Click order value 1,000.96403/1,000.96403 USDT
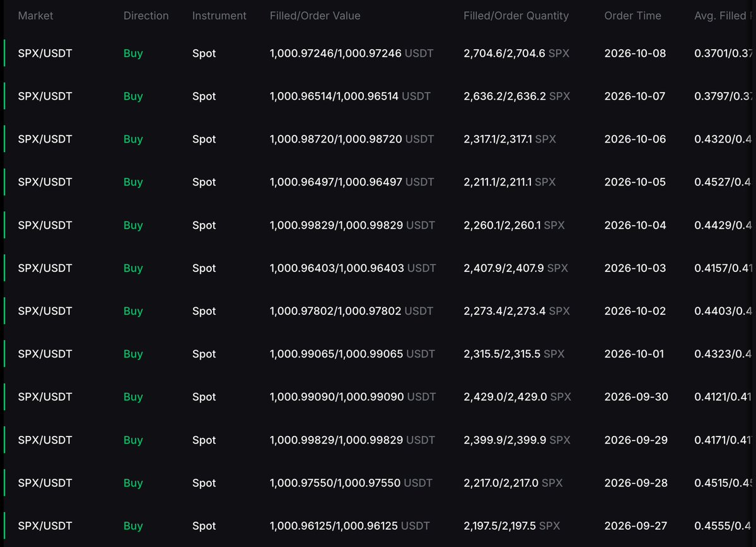This screenshot has height=547, width=756. click(x=352, y=268)
